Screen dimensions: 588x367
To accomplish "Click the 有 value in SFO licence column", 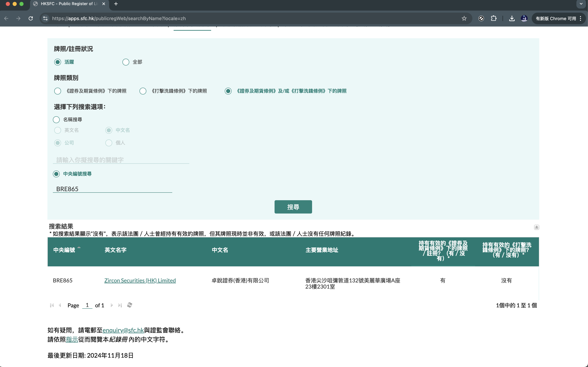I will pyautogui.click(x=443, y=280).
